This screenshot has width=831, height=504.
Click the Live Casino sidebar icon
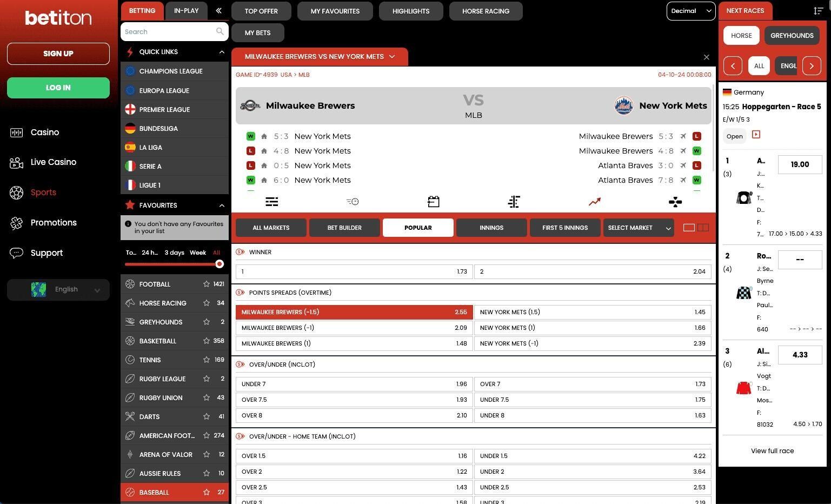point(17,162)
